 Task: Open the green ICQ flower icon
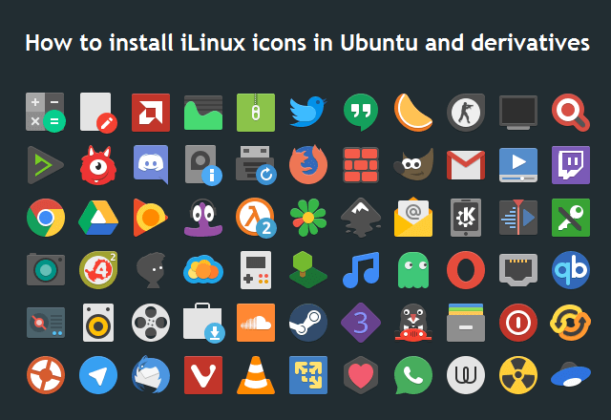coord(308,217)
